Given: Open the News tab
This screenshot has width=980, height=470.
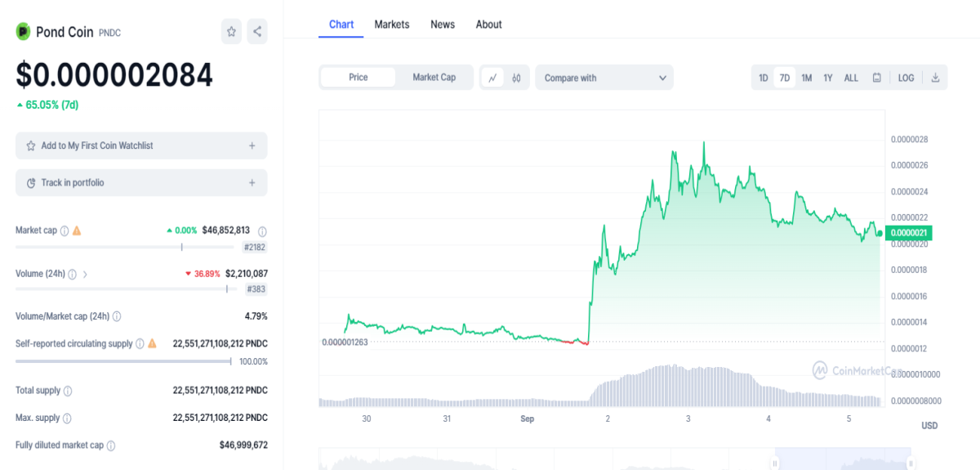Looking at the screenshot, I should (443, 25).
